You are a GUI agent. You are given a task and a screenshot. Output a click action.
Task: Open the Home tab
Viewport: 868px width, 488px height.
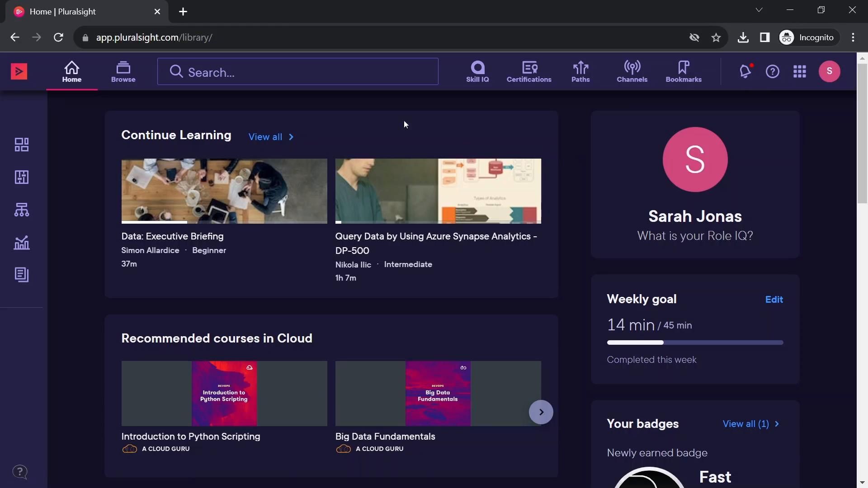click(x=72, y=72)
